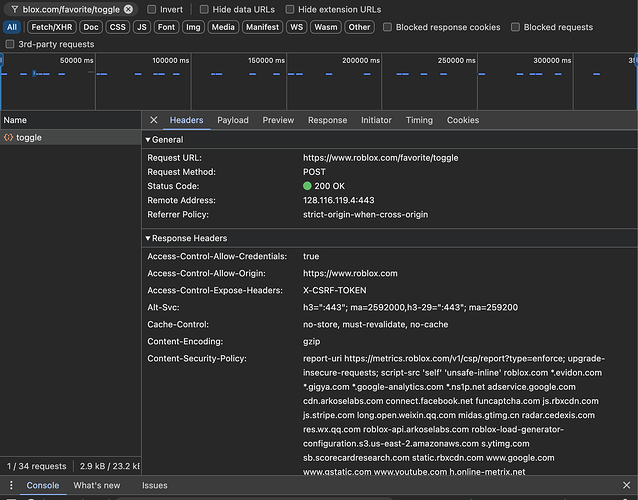Check Hide data URLs
The image size is (638, 500).
tap(204, 9)
